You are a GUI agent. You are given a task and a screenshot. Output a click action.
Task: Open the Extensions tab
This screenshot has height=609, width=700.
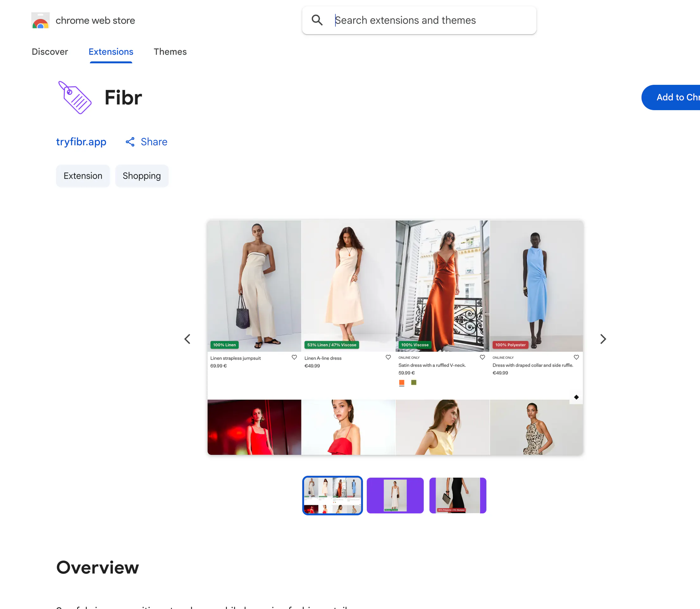coord(111,52)
